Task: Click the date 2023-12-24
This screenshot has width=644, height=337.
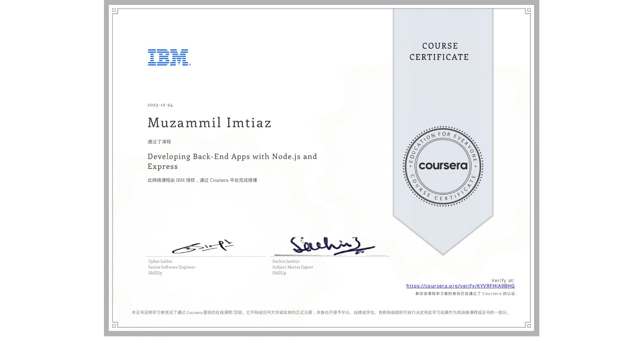Action: click(x=160, y=105)
